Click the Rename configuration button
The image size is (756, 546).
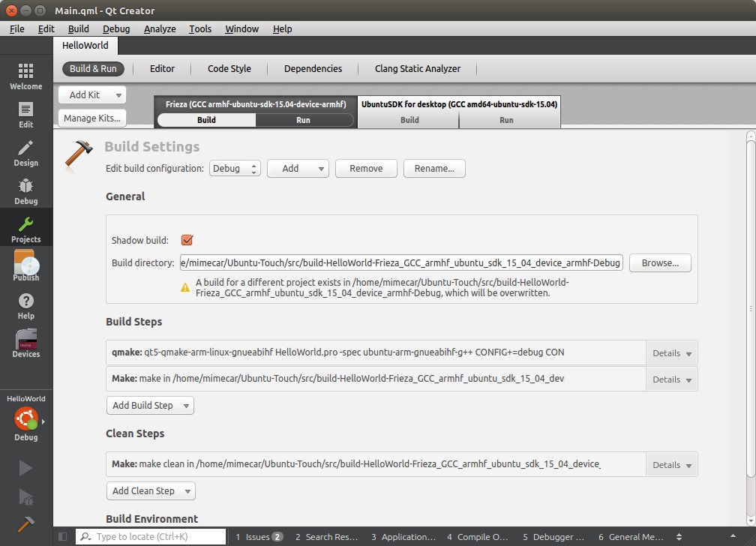[434, 168]
